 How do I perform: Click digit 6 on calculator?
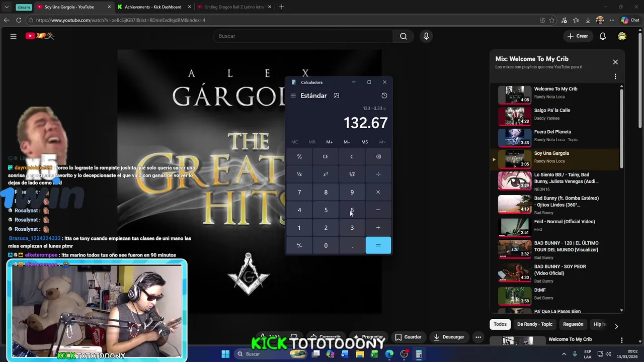click(352, 210)
